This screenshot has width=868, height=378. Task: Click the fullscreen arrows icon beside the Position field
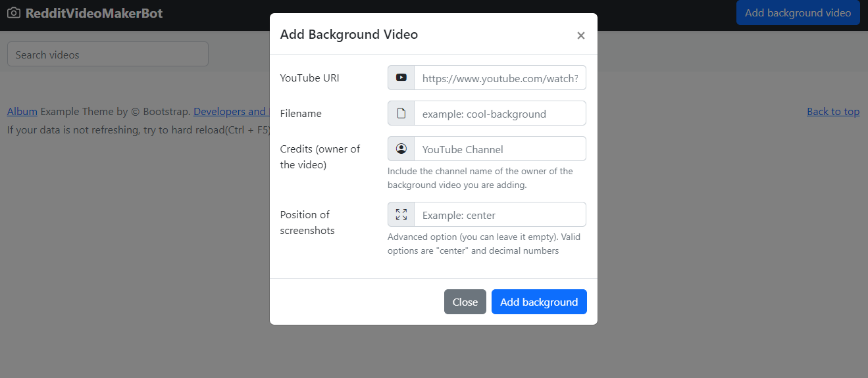pyautogui.click(x=401, y=214)
